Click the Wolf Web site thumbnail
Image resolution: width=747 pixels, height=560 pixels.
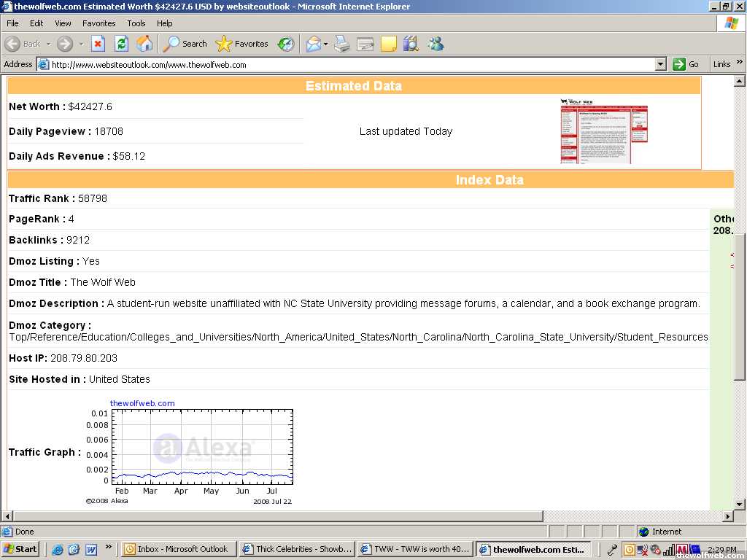click(603, 131)
